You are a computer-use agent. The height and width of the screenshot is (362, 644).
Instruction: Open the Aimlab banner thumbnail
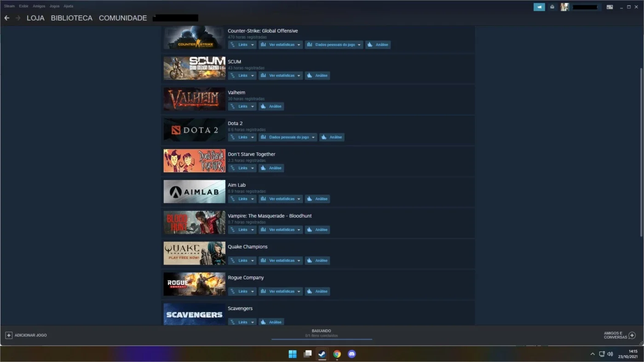195,191
